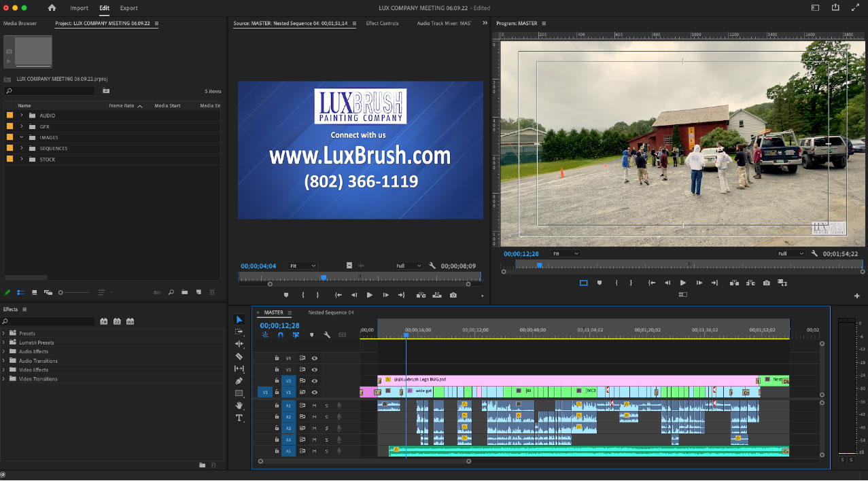The image size is (868, 481).
Task: Select the Pen tool in the timeline toolbar
Action: pos(239,381)
